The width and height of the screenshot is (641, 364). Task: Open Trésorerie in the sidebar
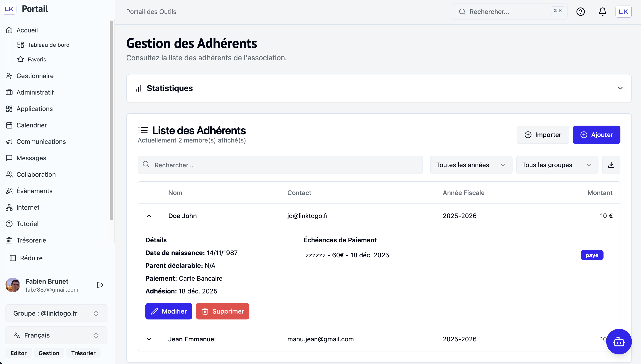(31, 240)
